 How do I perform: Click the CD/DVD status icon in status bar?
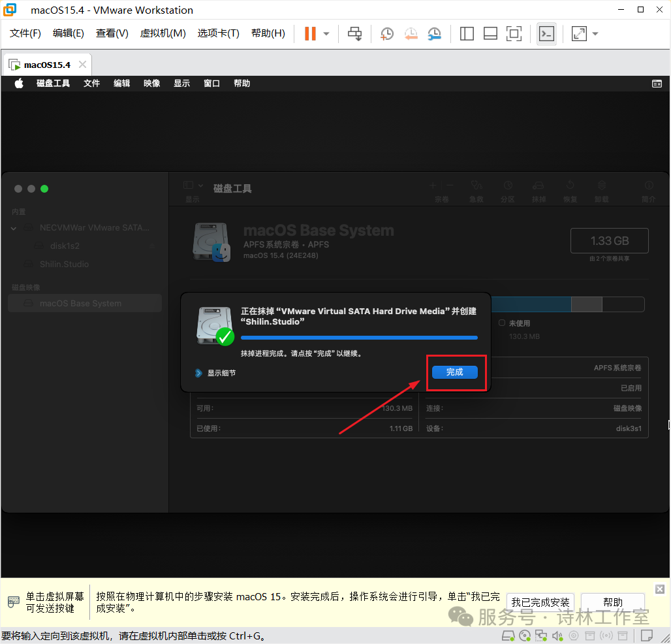(525, 636)
